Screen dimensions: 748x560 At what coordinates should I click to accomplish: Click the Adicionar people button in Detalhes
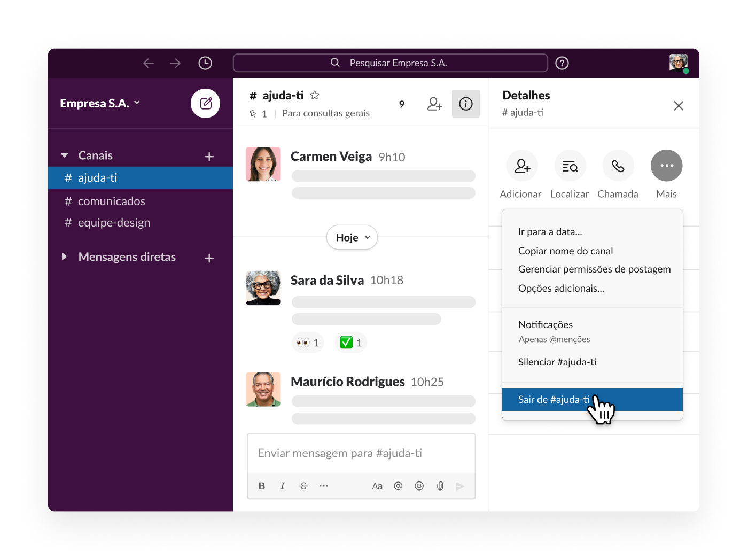(522, 166)
